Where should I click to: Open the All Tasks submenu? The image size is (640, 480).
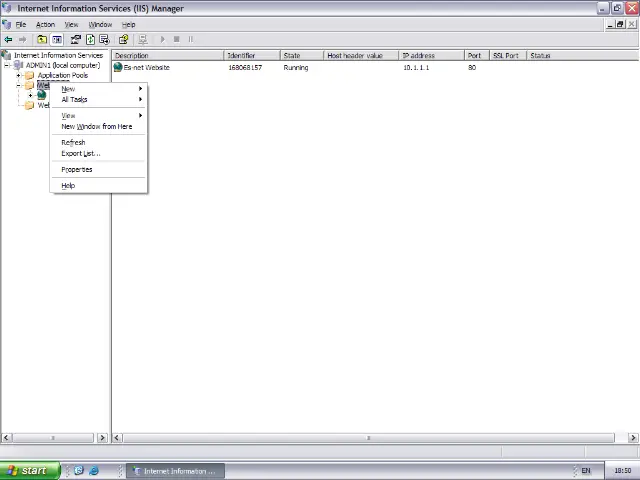pyautogui.click(x=98, y=100)
